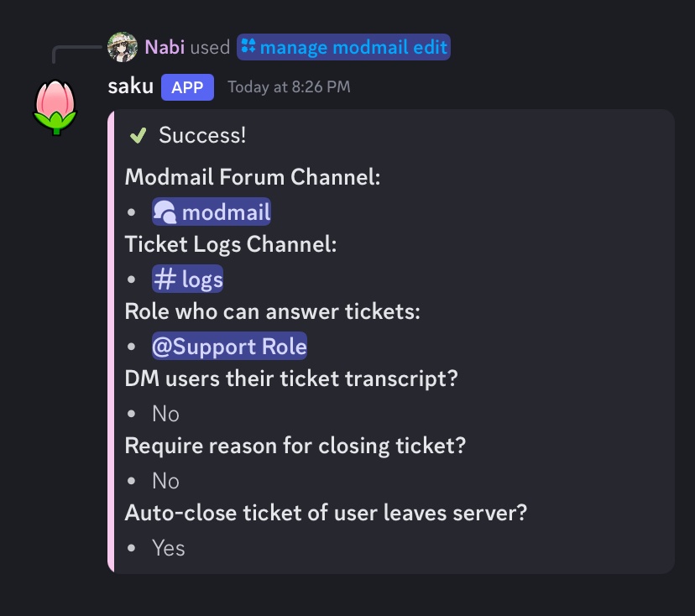Click the slash-command icon before manage modmail edit
This screenshot has height=616, width=695.
(248, 47)
